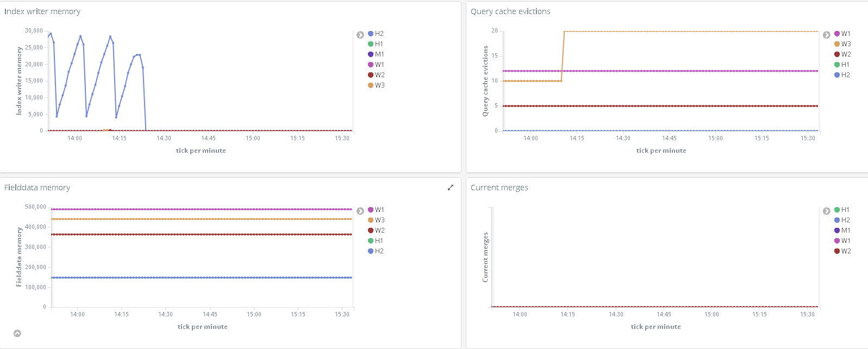
Task: Click the Current merges panel heading
Action: point(499,188)
